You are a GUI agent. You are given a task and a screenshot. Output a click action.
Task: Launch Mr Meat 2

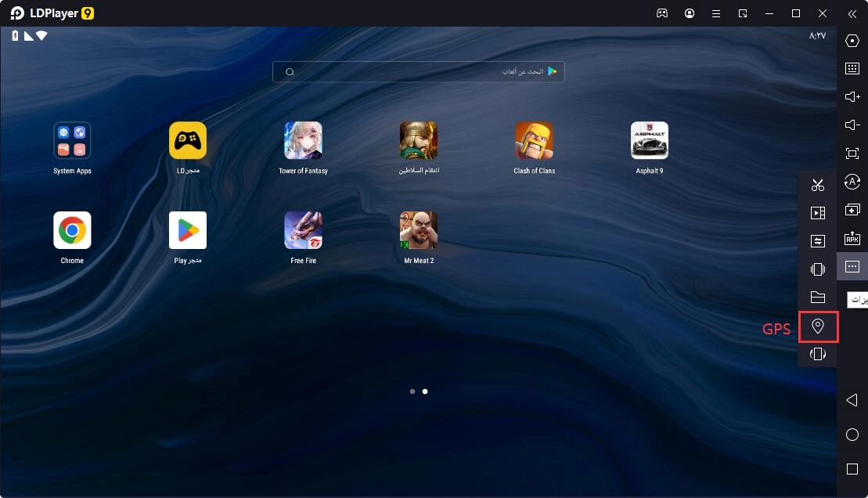[x=419, y=230]
